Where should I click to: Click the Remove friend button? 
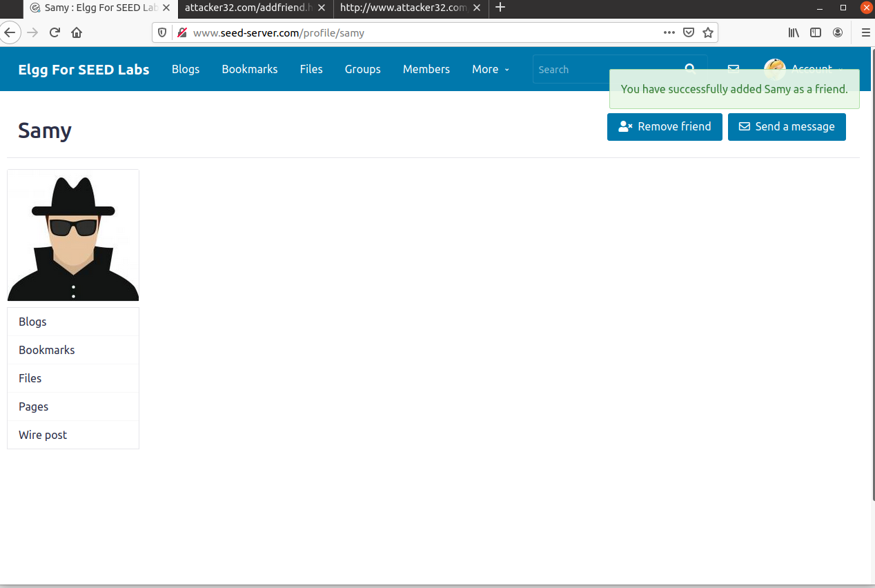click(665, 127)
